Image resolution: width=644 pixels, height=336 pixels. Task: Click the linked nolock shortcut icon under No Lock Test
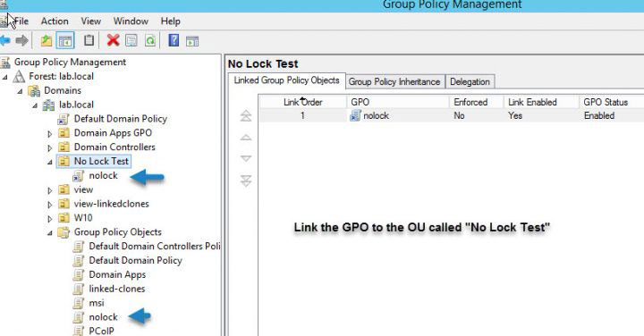(x=78, y=175)
